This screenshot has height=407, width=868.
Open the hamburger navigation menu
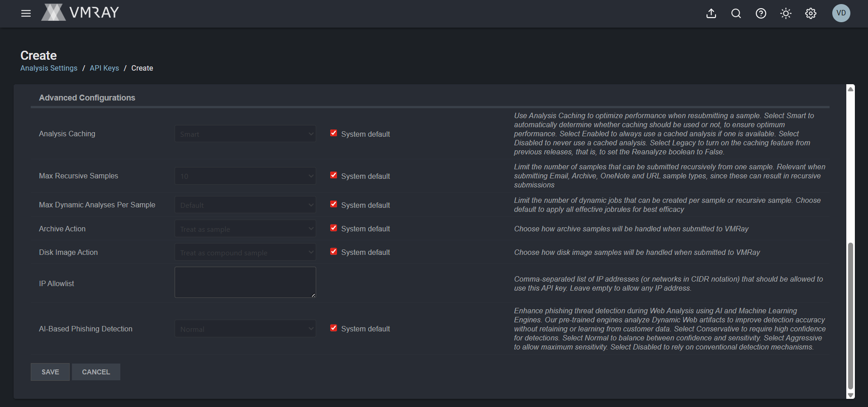tap(26, 13)
